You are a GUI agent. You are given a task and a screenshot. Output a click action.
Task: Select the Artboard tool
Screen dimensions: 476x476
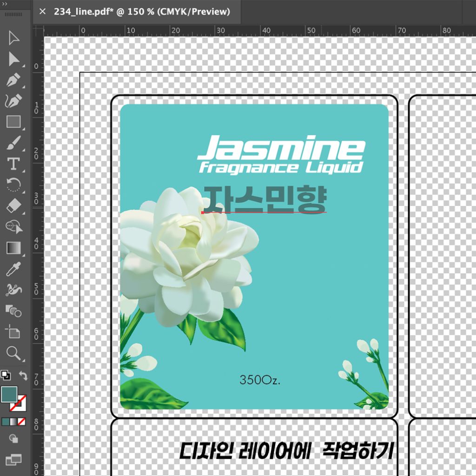point(13,331)
